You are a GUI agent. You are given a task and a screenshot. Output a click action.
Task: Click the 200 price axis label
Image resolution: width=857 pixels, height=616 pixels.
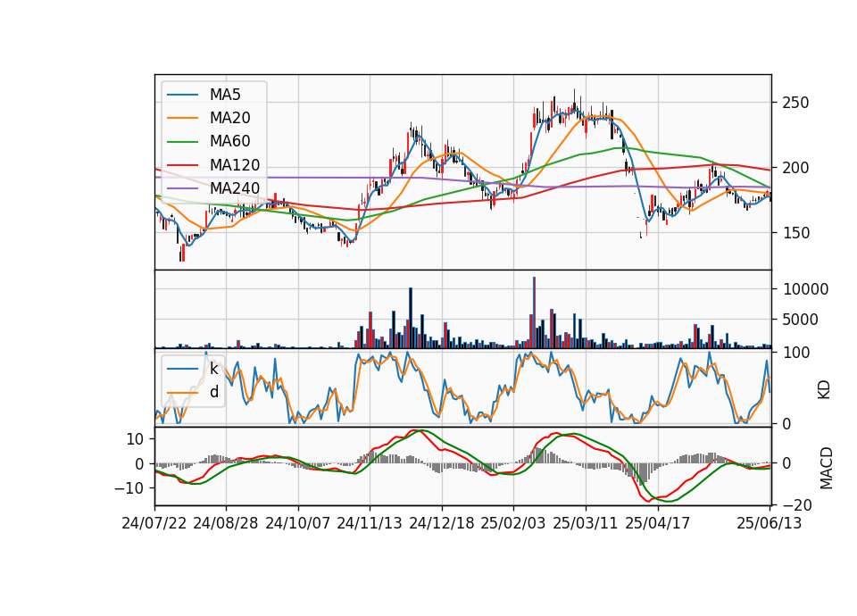point(795,168)
